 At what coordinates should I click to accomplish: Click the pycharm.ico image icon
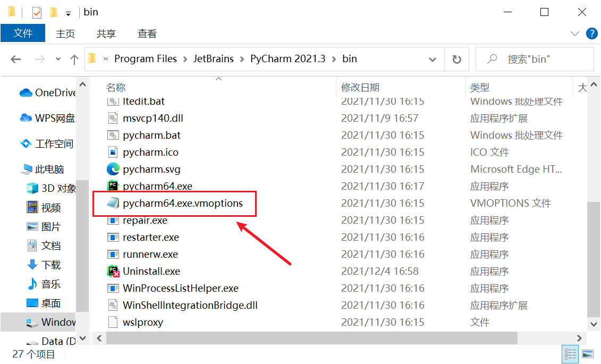click(x=113, y=152)
